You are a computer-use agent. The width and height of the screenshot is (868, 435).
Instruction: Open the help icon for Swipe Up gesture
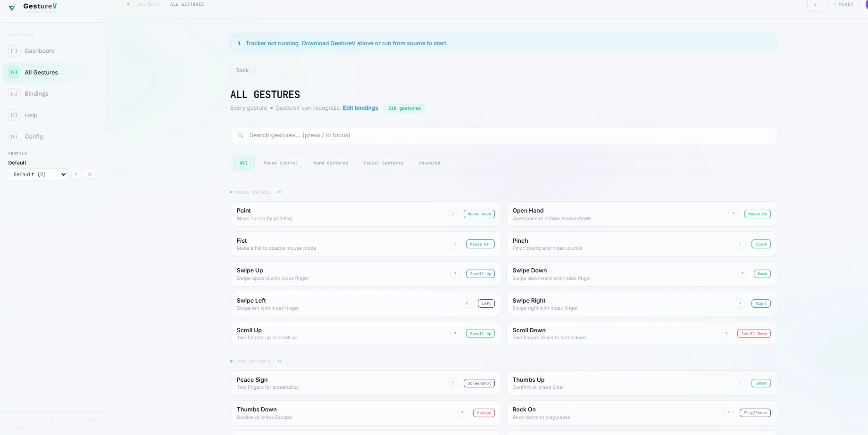pyautogui.click(x=455, y=274)
